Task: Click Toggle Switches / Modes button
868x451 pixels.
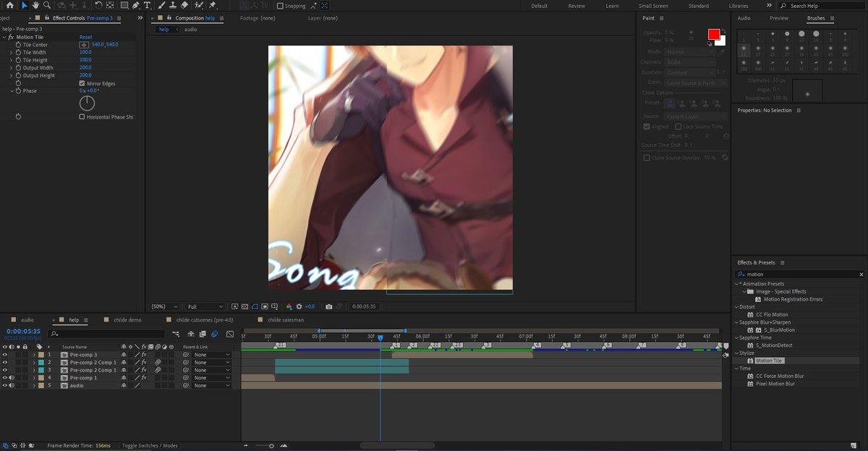Action: [x=150, y=446]
